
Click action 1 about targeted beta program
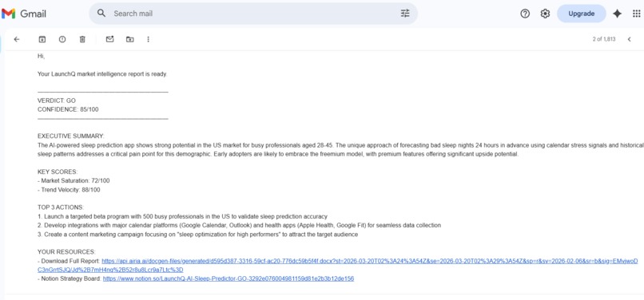[x=182, y=216]
